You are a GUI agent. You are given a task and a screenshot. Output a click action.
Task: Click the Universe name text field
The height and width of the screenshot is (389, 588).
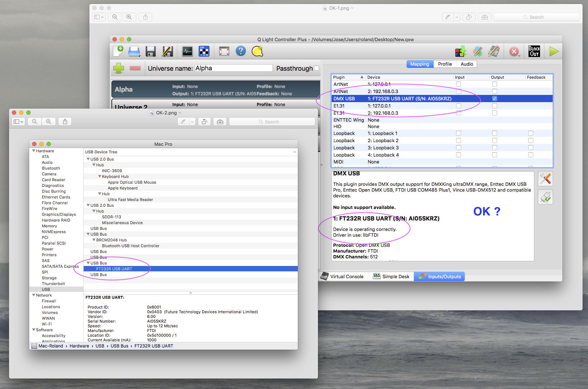(x=233, y=68)
